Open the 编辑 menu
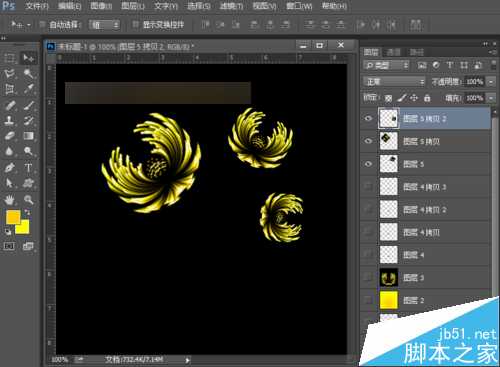The height and width of the screenshot is (367, 500). [x=69, y=6]
